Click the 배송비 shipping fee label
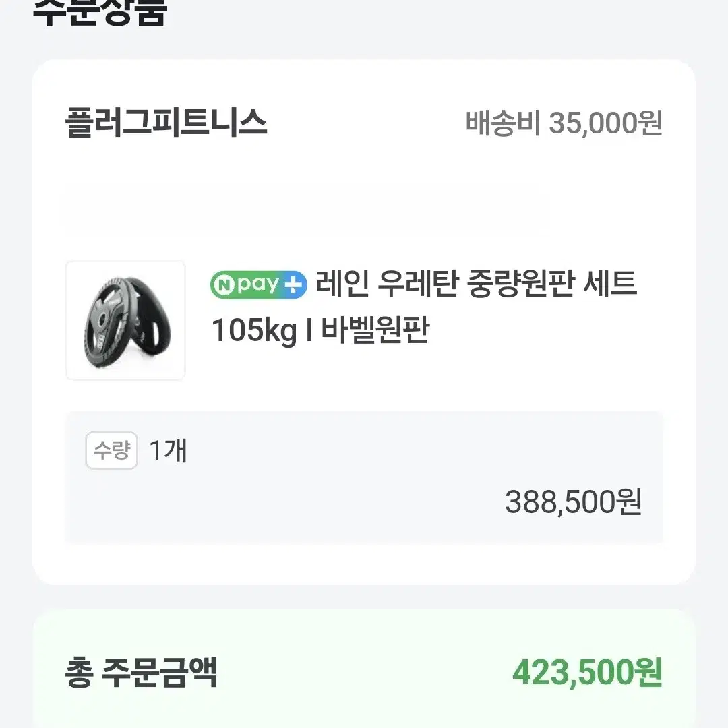The image size is (728, 728). click(x=504, y=123)
